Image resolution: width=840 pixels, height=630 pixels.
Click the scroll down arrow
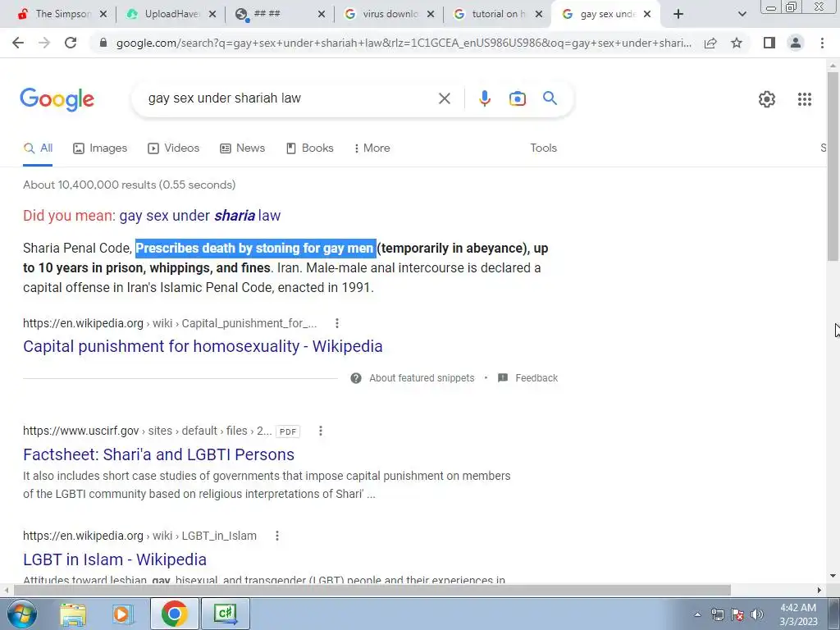click(833, 577)
